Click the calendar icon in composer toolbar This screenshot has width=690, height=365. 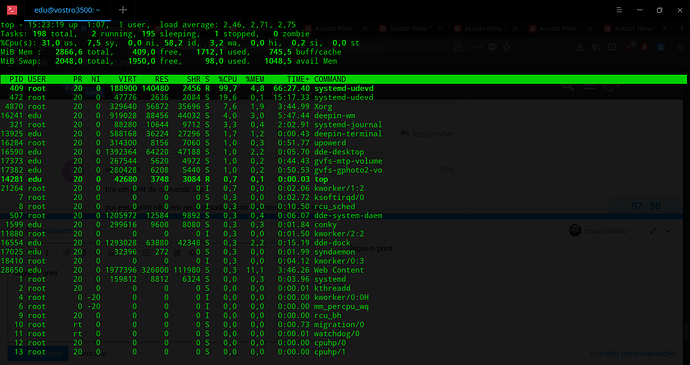click(177, 253)
